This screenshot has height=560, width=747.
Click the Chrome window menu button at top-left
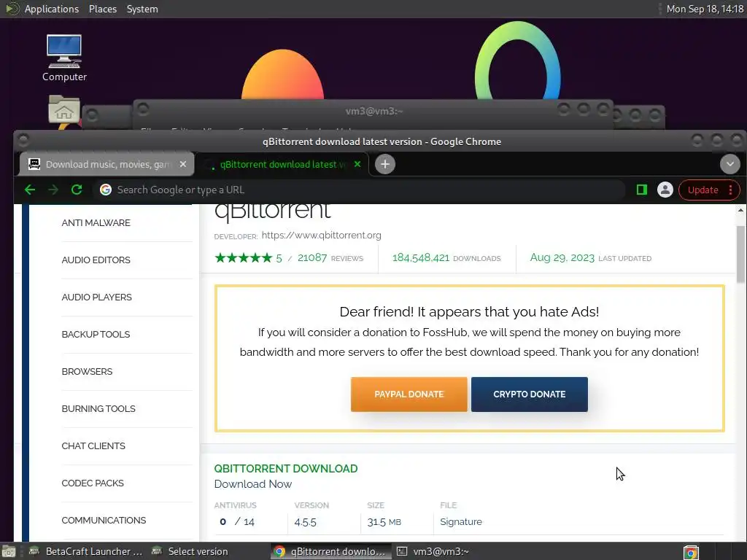pyautogui.click(x=23, y=140)
